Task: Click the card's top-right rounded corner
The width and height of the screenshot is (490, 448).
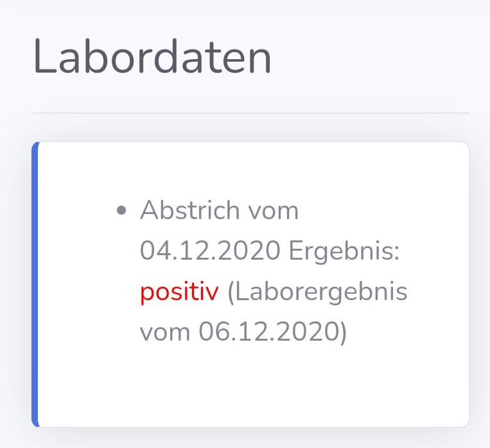Action: tap(465, 146)
